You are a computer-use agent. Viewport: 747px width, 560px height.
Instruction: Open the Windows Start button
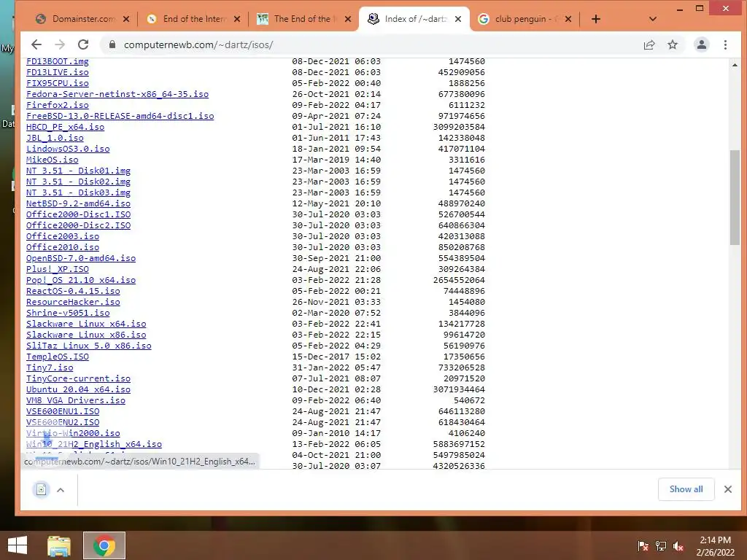tap(18, 545)
